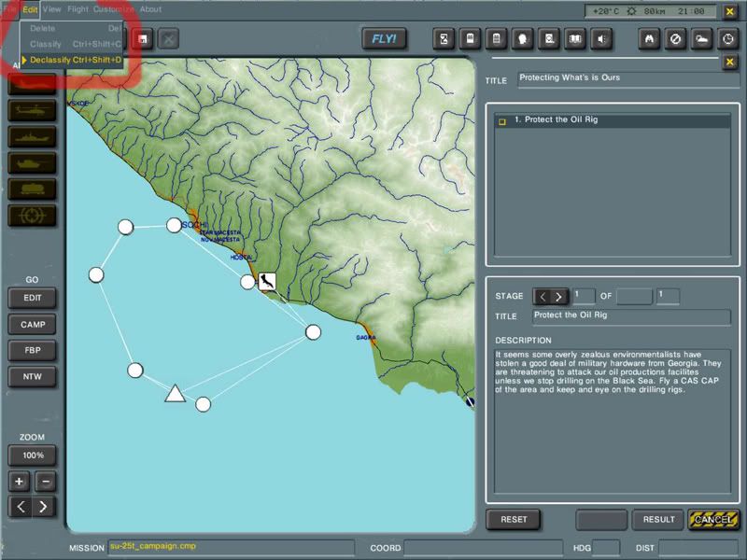This screenshot has width=747, height=560.
Task: Click the mission Title input field
Action: [x=621, y=78]
